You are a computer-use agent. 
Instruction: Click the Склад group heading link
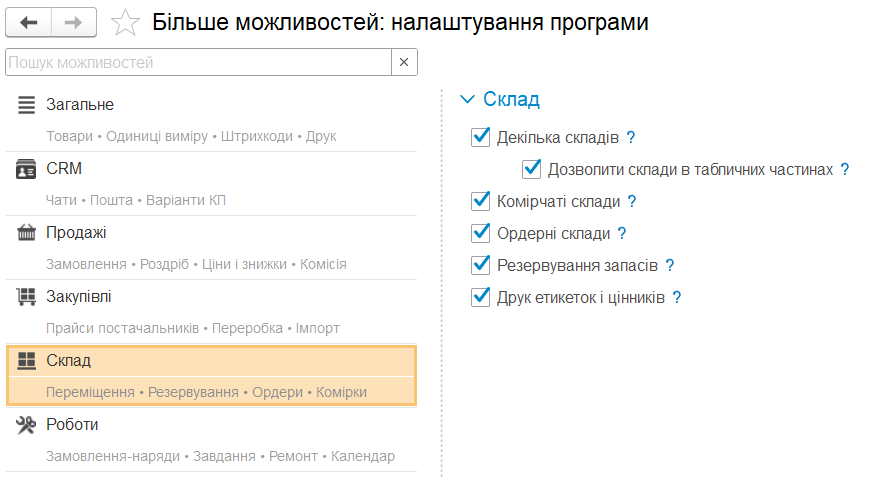511,99
